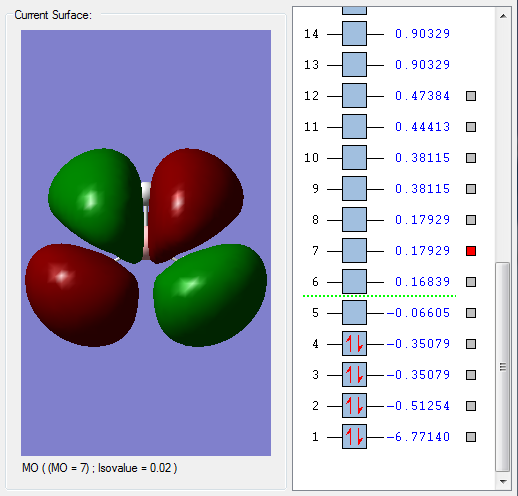
Task: Click orbital 5 empty occupancy box
Action: tap(354, 313)
